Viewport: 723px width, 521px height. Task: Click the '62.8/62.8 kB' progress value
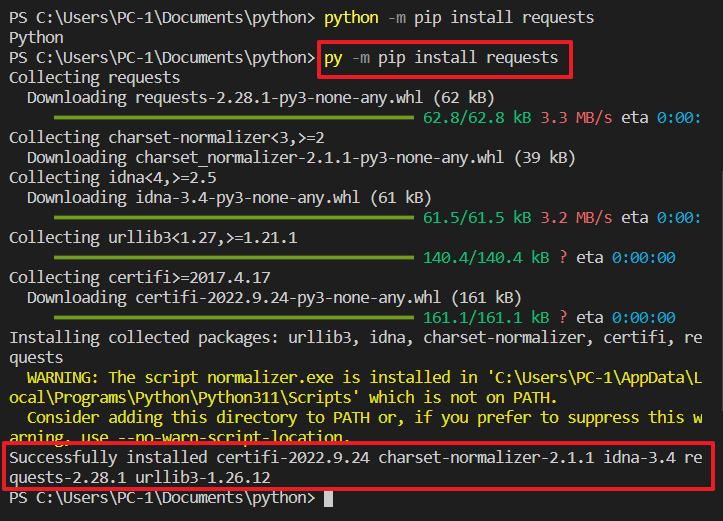click(x=477, y=118)
